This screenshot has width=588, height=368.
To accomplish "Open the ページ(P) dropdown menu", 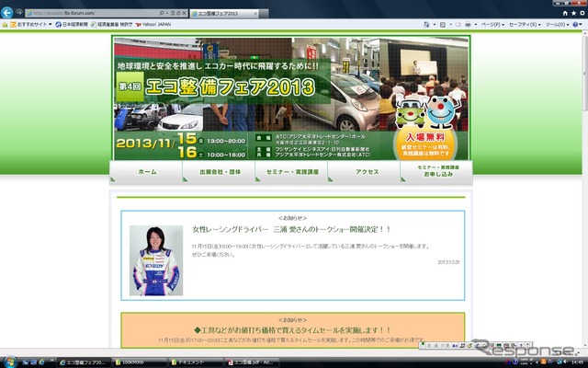I will pyautogui.click(x=492, y=25).
